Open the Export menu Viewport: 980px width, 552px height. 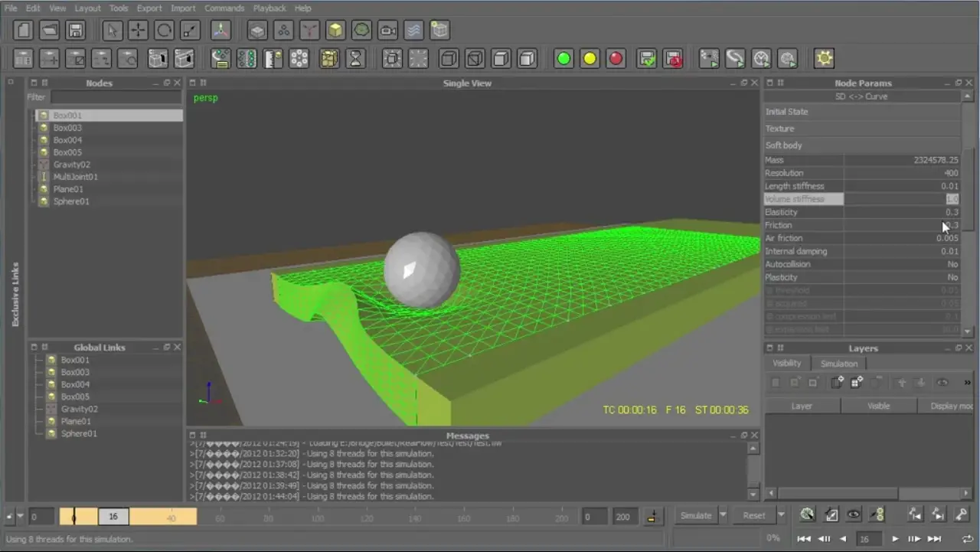click(149, 8)
